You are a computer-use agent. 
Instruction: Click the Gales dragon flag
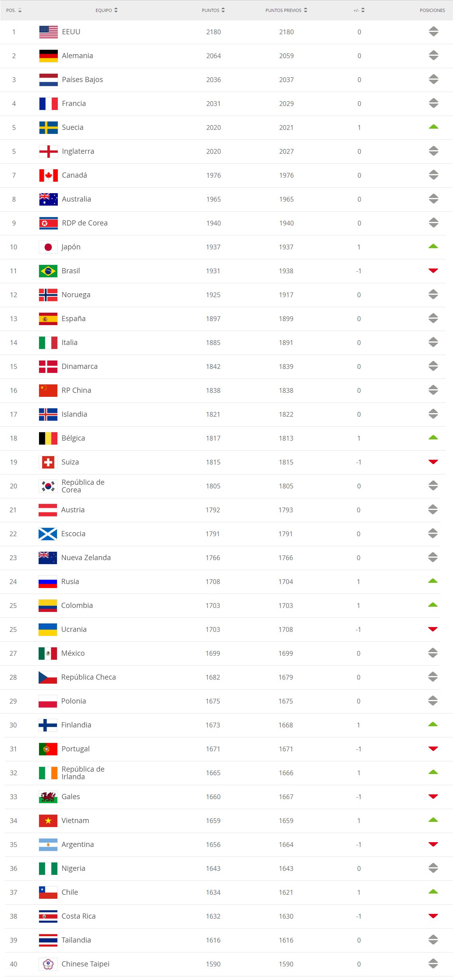coord(48,797)
